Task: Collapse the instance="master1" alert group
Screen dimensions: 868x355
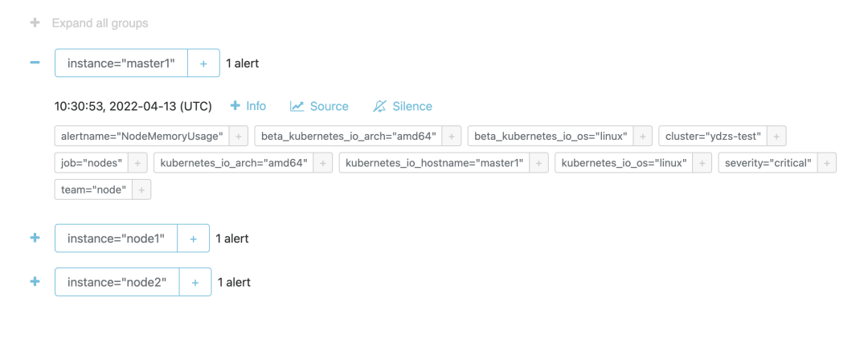Action: tap(35, 63)
